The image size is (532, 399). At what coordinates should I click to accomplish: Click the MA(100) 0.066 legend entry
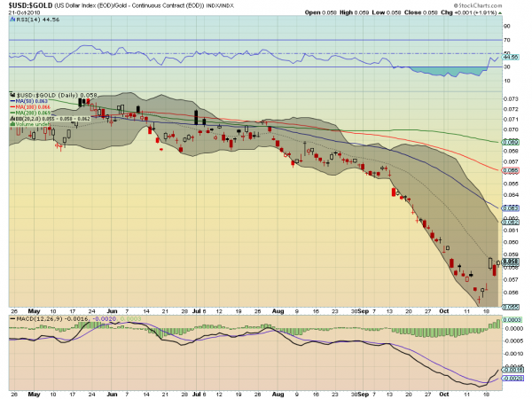point(33,107)
